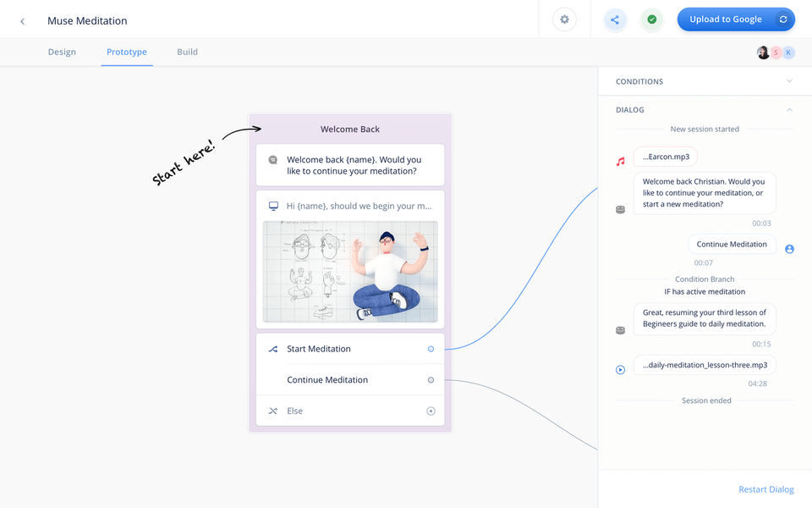Click the red music note icon
Image resolution: width=812 pixels, height=508 pixels.
click(620, 162)
